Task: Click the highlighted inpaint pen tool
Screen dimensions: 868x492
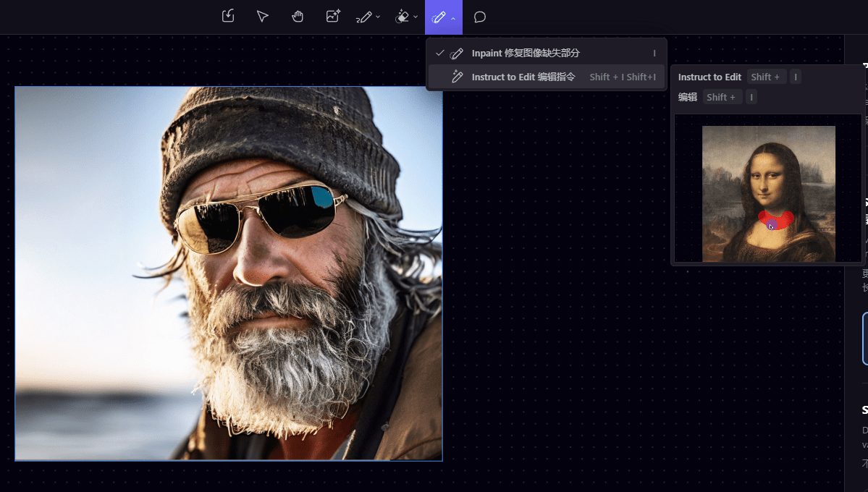Action: tap(439, 17)
